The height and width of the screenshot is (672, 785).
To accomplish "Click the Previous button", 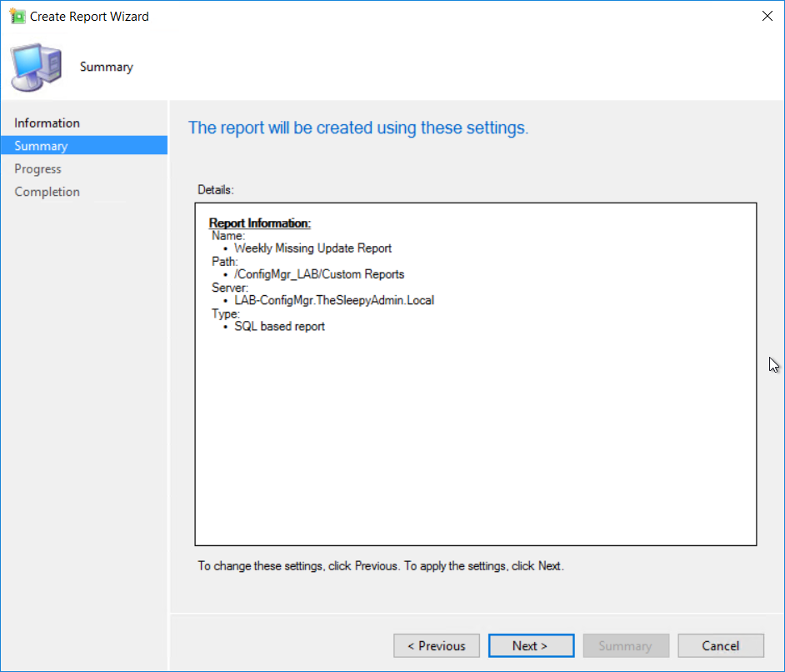I will click(437, 645).
